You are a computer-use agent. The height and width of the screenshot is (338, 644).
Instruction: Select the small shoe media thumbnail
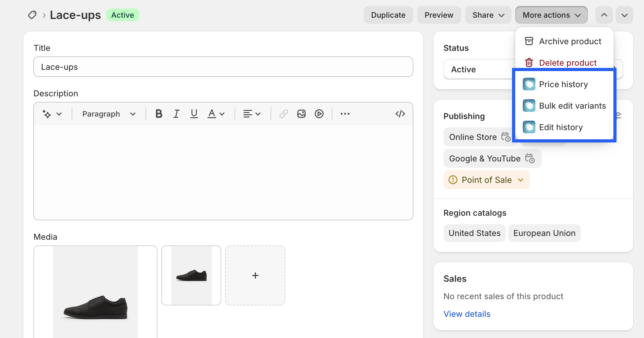(x=191, y=275)
